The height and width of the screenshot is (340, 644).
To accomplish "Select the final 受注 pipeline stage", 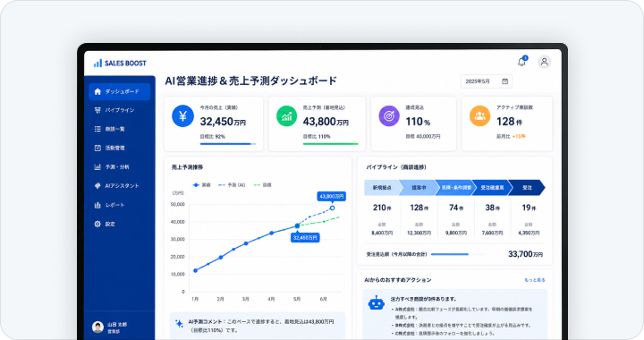I will click(x=528, y=188).
